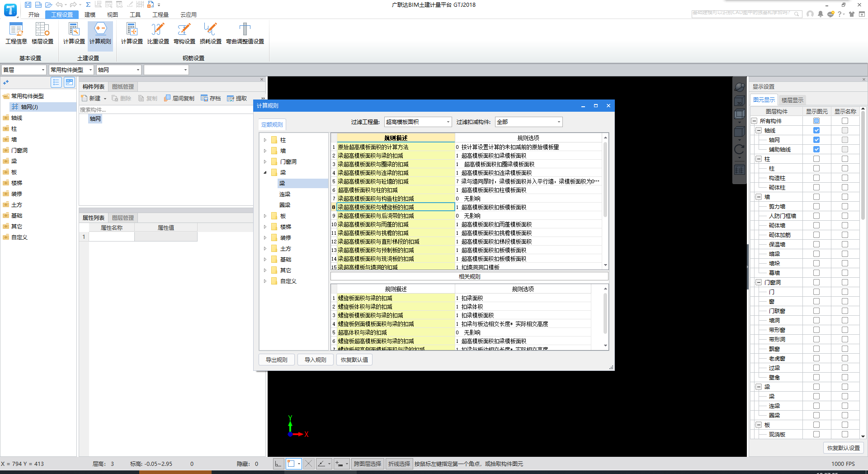The height and width of the screenshot is (474, 868).
Task: Collapse 门窗洞 group in display settings
Action: point(759,282)
